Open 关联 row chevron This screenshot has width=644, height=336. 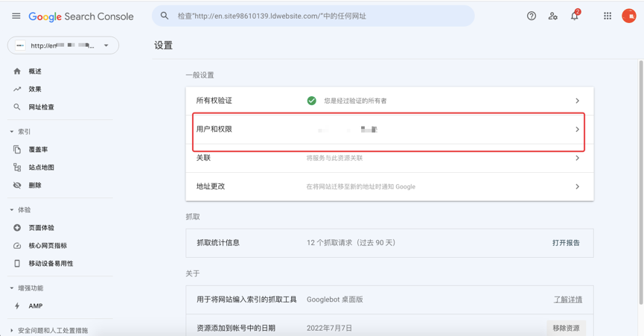pos(577,158)
